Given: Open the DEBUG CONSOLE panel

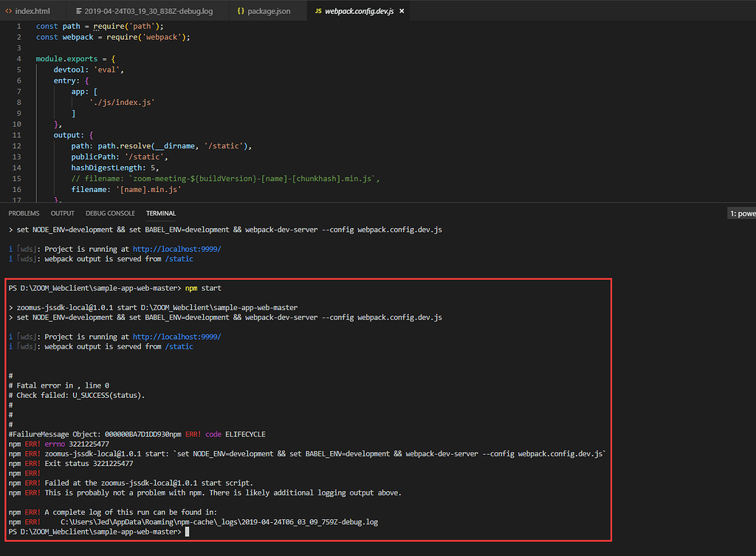Looking at the screenshot, I should (109, 213).
